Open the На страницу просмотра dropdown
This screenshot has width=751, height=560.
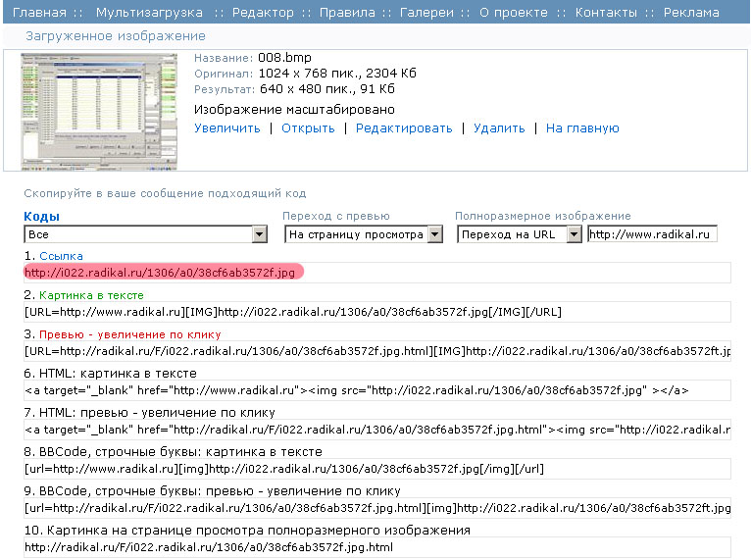click(x=368, y=234)
